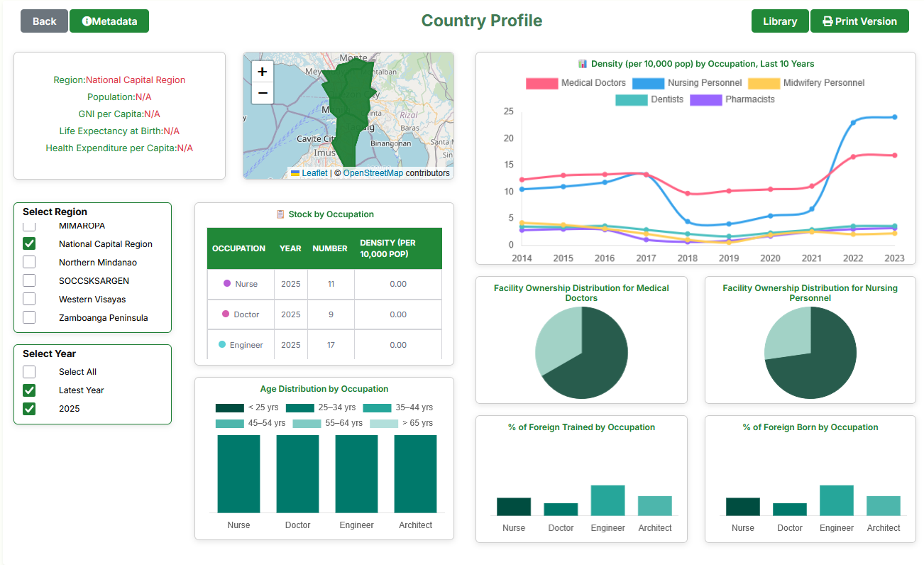Click the OCCUPATION column header
The width and height of the screenshot is (924, 565).
239,248
